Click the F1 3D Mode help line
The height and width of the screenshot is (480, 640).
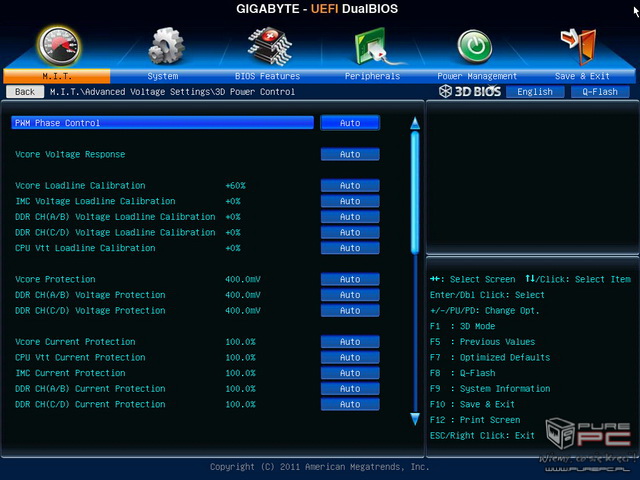coord(462,326)
